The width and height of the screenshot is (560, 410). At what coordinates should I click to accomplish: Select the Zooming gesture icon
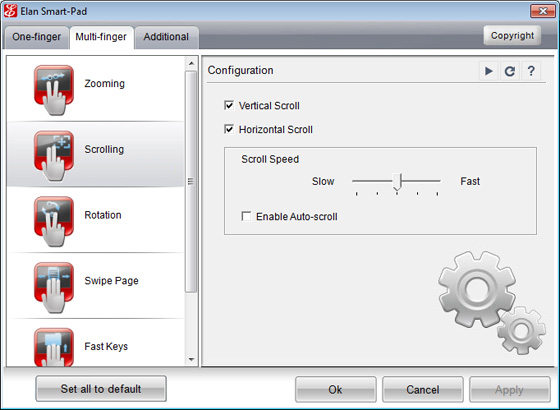pos(54,90)
